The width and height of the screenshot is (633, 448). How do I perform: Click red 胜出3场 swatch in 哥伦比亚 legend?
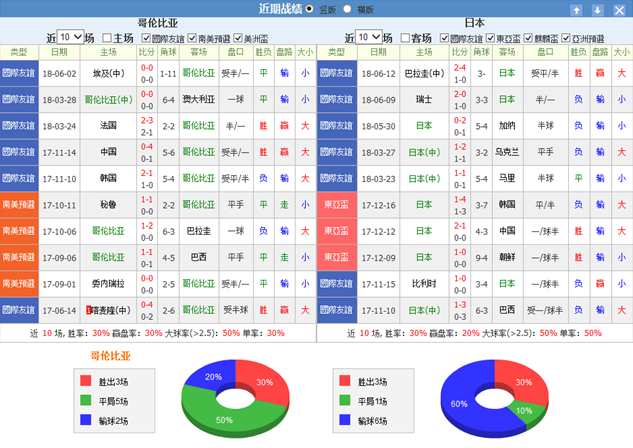pos(86,381)
